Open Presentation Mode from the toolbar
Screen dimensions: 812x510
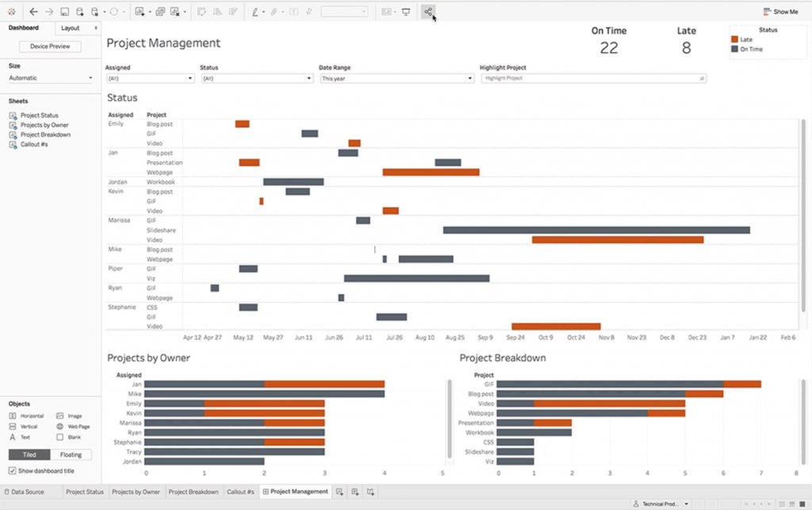pyautogui.click(x=406, y=12)
